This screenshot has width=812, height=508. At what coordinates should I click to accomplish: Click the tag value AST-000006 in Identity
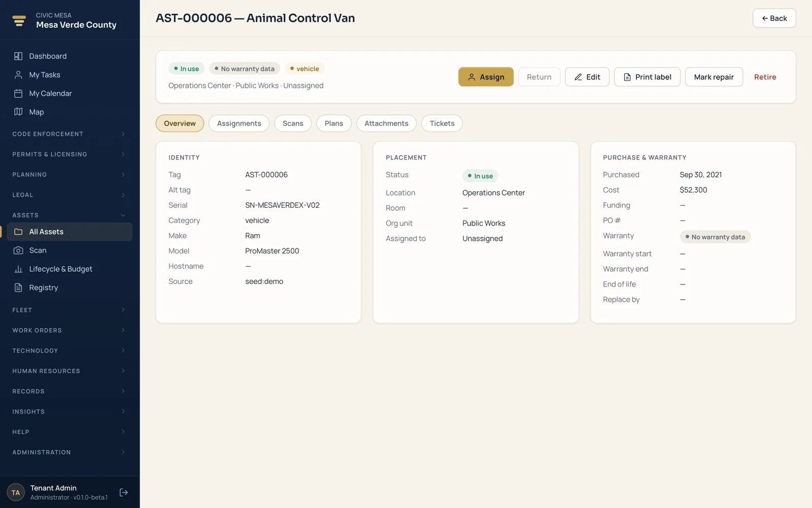pyautogui.click(x=266, y=175)
